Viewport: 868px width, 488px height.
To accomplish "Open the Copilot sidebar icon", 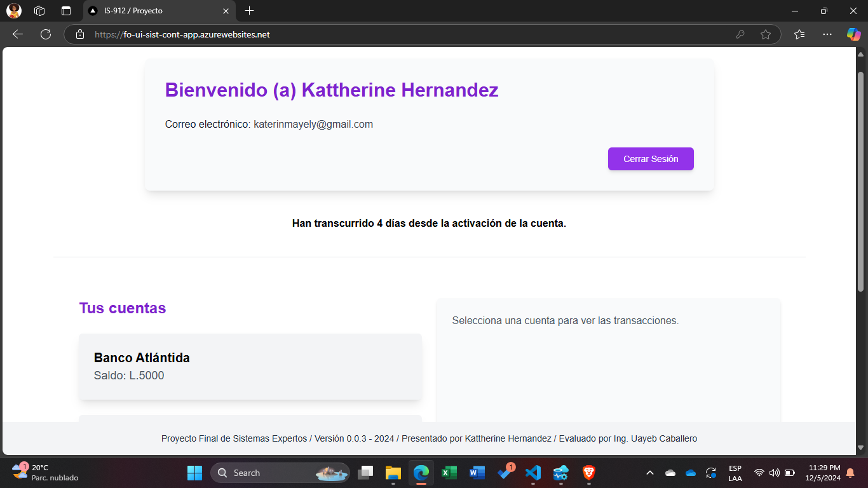I will [x=853, y=34].
